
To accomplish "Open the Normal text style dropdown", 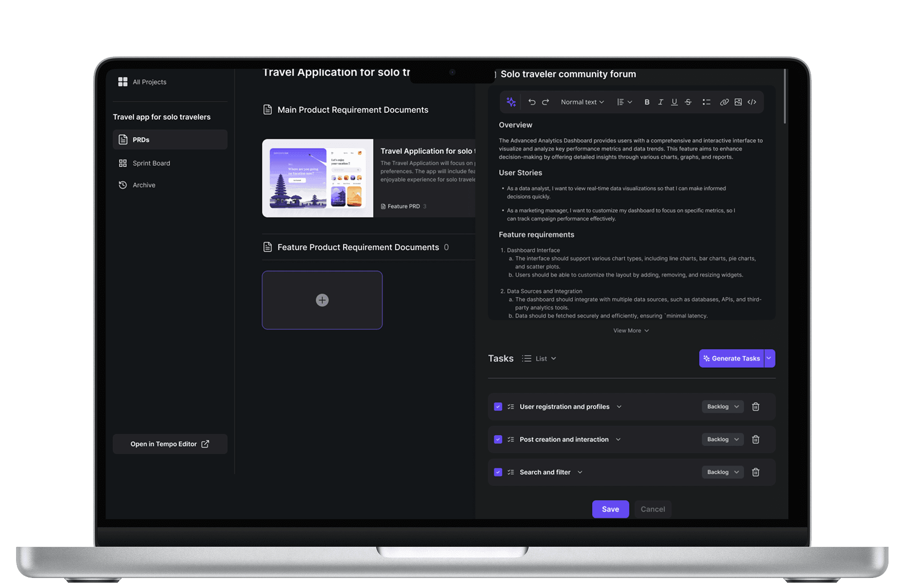I will [x=582, y=102].
